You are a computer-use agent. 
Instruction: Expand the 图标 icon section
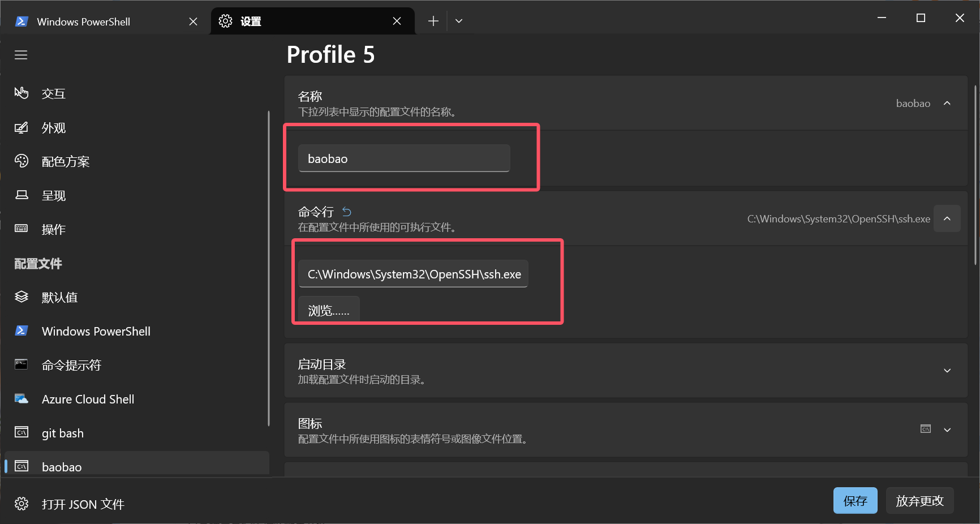(x=947, y=430)
